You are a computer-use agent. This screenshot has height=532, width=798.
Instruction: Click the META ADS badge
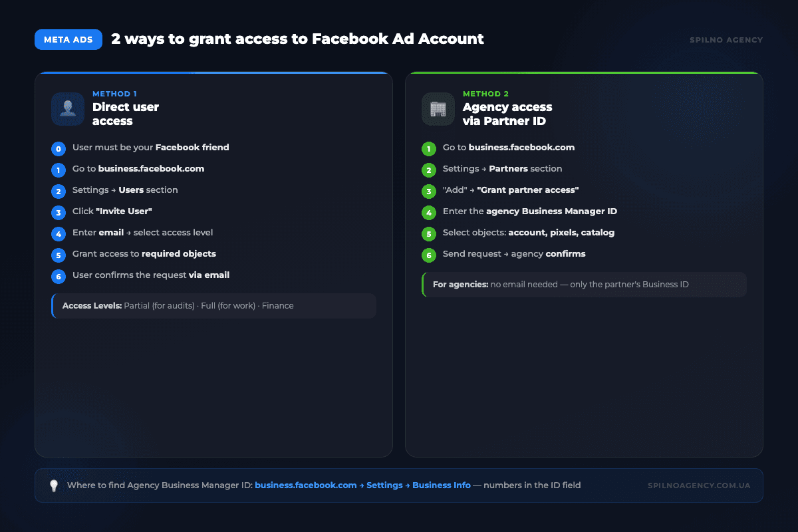68,39
